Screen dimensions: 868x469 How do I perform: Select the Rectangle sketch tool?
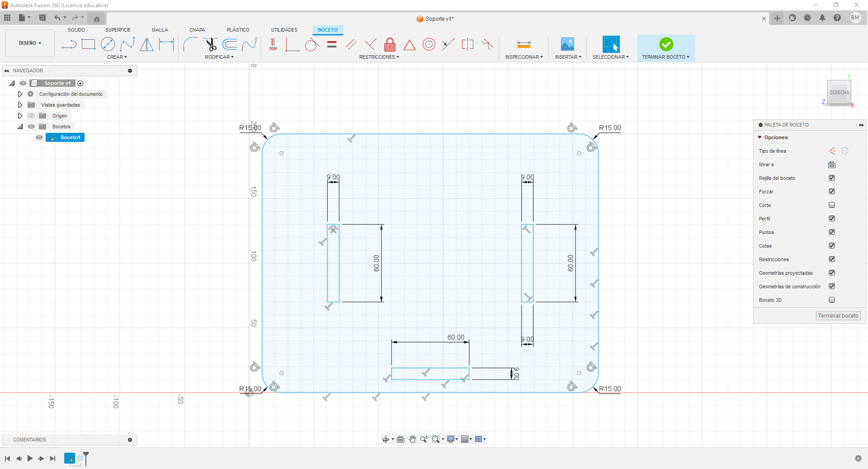88,44
